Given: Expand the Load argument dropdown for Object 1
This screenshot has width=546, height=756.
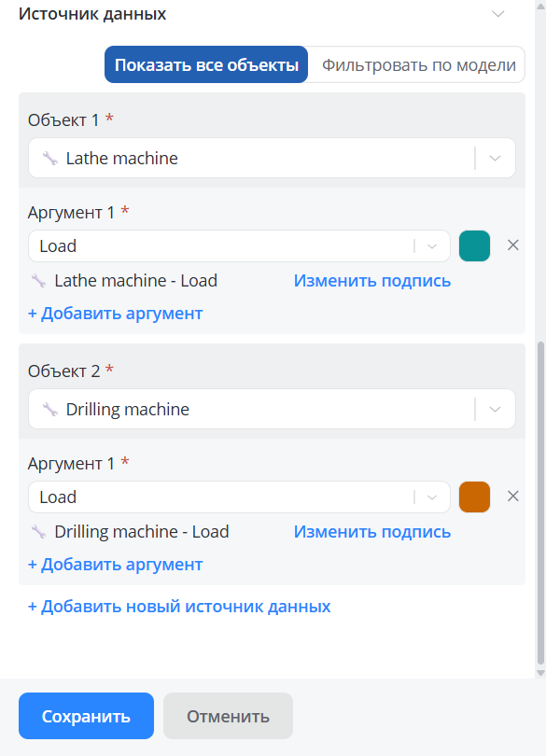Looking at the screenshot, I should coord(239,245).
